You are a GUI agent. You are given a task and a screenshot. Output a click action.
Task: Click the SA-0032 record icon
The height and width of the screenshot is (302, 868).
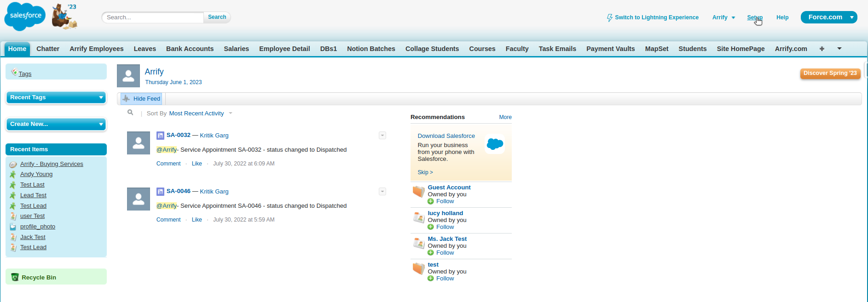(160, 135)
